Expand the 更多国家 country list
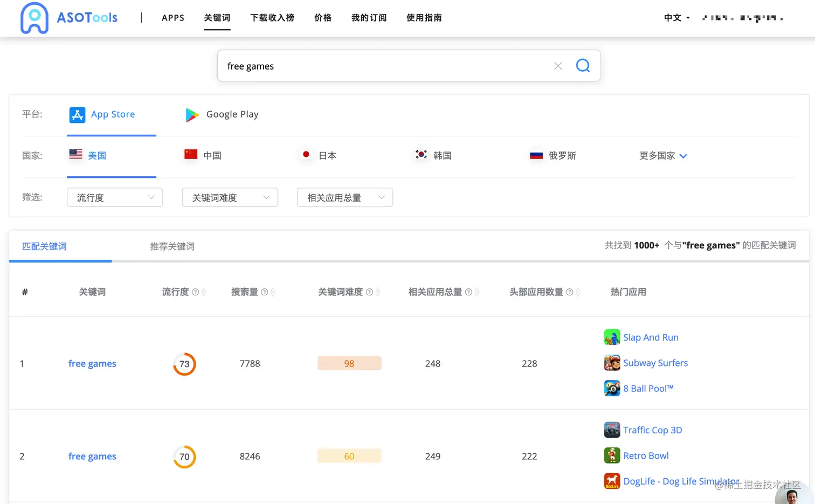Viewport: 815px width, 504px height. tap(662, 155)
